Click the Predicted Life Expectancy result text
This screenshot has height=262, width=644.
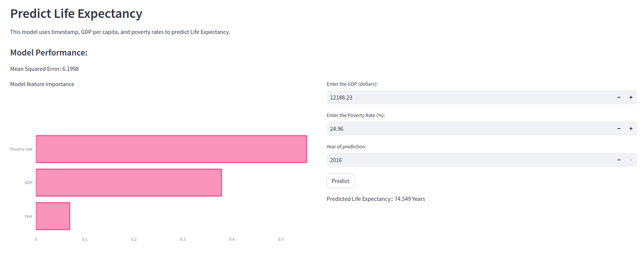coord(376,199)
